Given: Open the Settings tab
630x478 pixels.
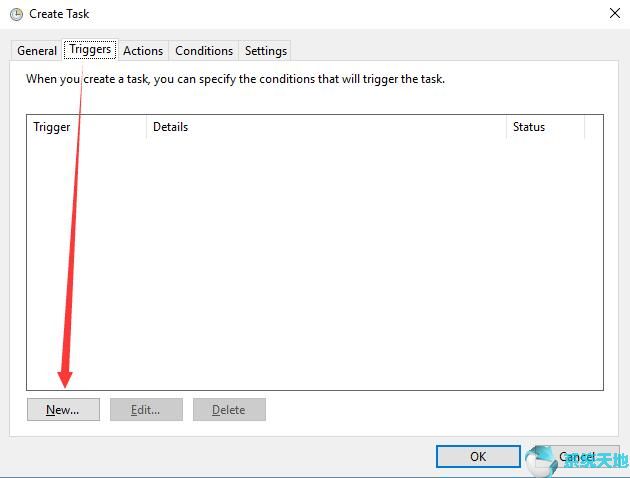Looking at the screenshot, I should click(266, 51).
